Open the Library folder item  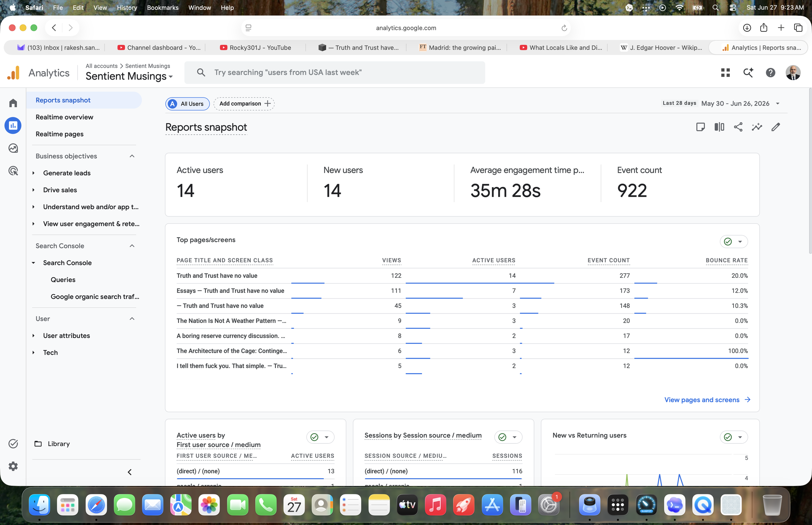click(52, 443)
